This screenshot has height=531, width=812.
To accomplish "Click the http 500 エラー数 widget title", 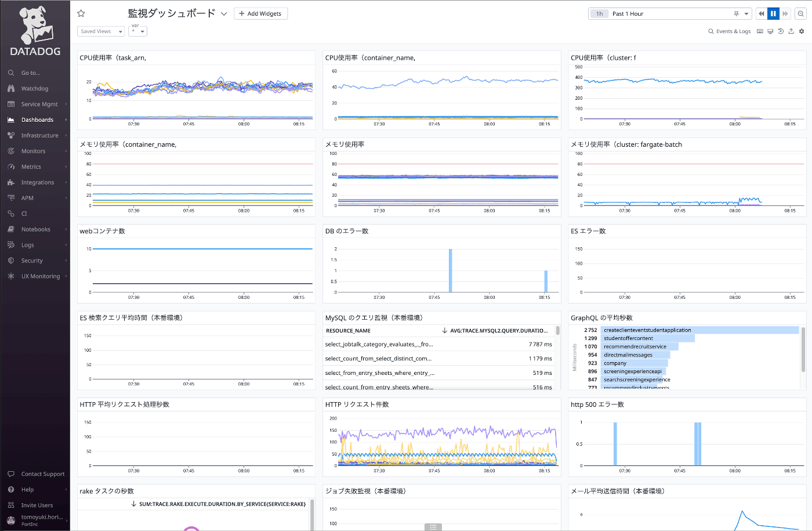I will [x=597, y=405].
